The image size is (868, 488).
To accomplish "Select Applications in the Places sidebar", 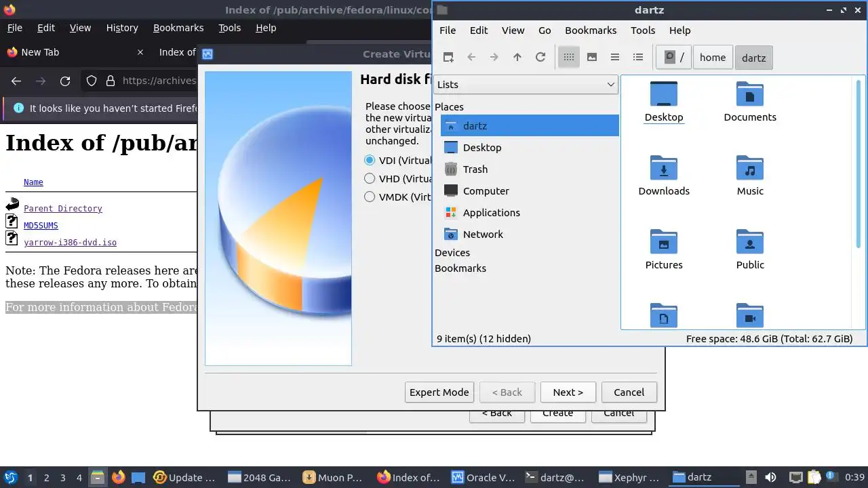I will tap(530, 213).
